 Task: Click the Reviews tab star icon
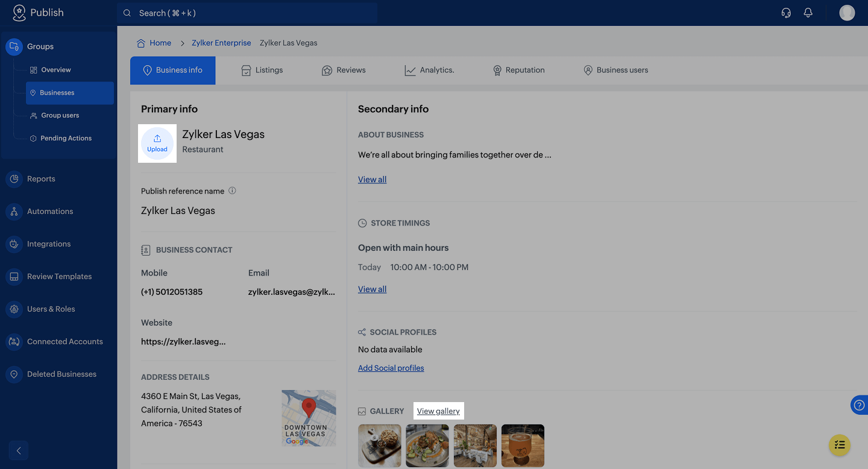click(327, 71)
